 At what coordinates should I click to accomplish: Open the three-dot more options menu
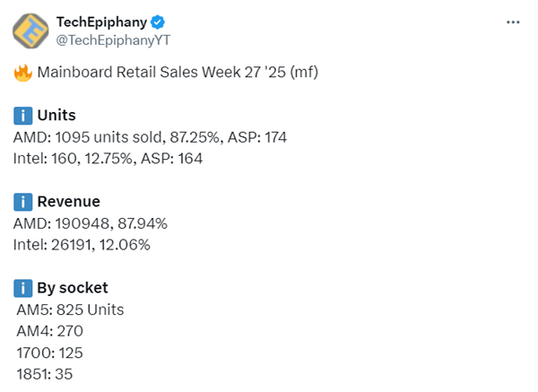click(513, 22)
